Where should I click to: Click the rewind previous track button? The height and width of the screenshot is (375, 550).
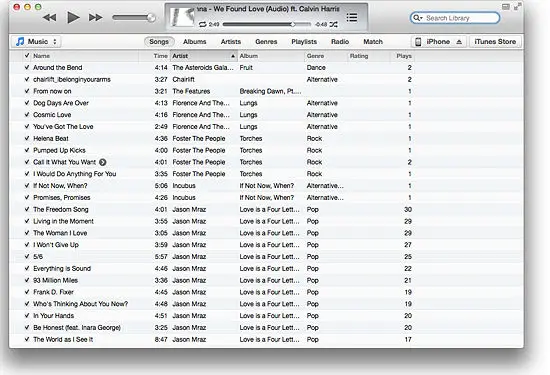[x=49, y=18]
